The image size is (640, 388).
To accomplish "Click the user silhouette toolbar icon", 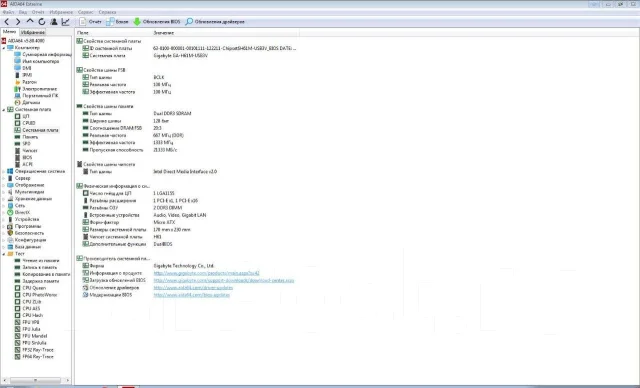I will click(53, 22).
